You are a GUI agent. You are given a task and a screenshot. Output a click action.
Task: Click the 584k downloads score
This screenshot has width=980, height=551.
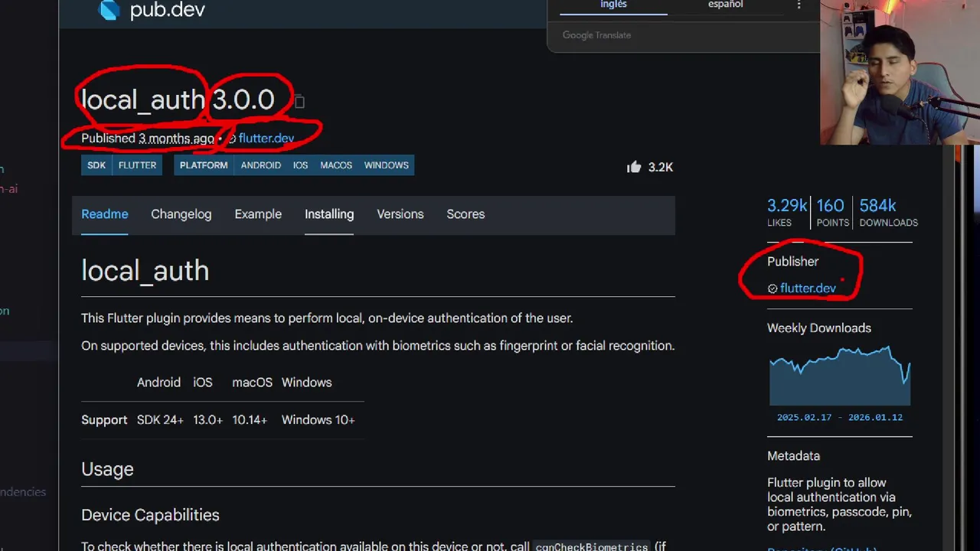tap(888, 212)
